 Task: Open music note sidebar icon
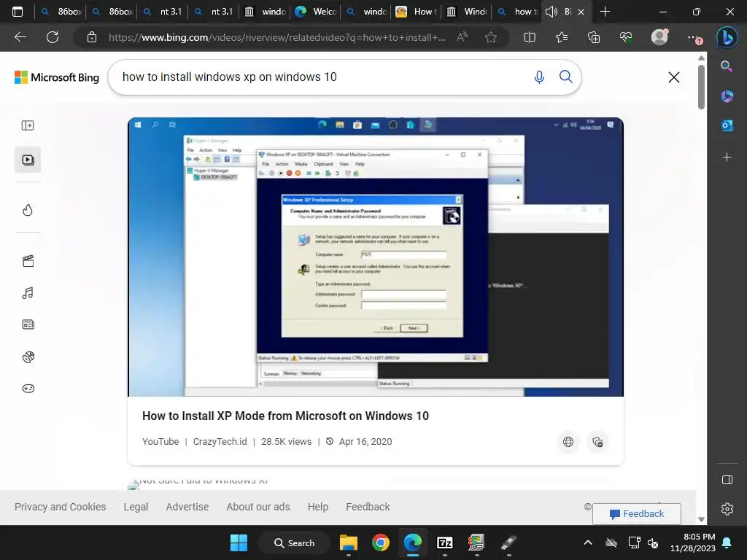pyautogui.click(x=28, y=293)
